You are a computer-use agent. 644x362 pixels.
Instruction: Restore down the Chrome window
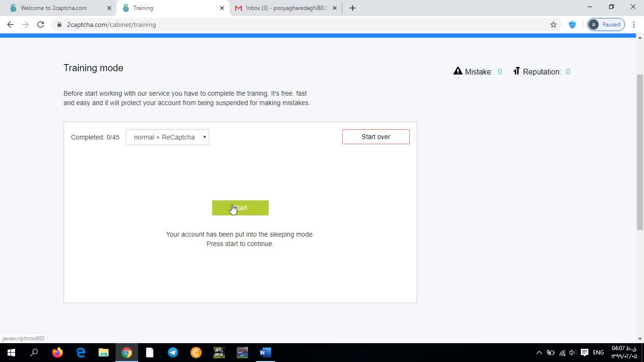[x=611, y=7]
